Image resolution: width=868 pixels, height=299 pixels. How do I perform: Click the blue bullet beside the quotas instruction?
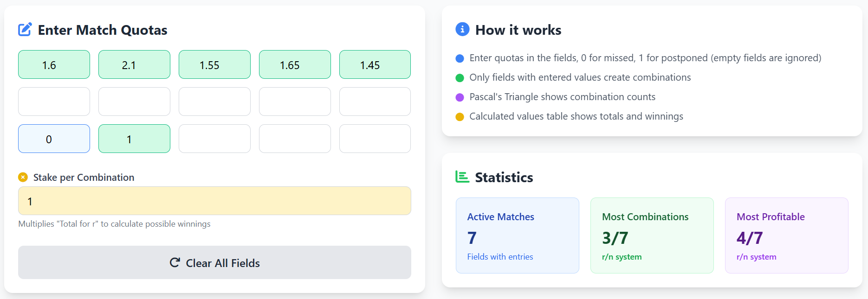pos(460,58)
